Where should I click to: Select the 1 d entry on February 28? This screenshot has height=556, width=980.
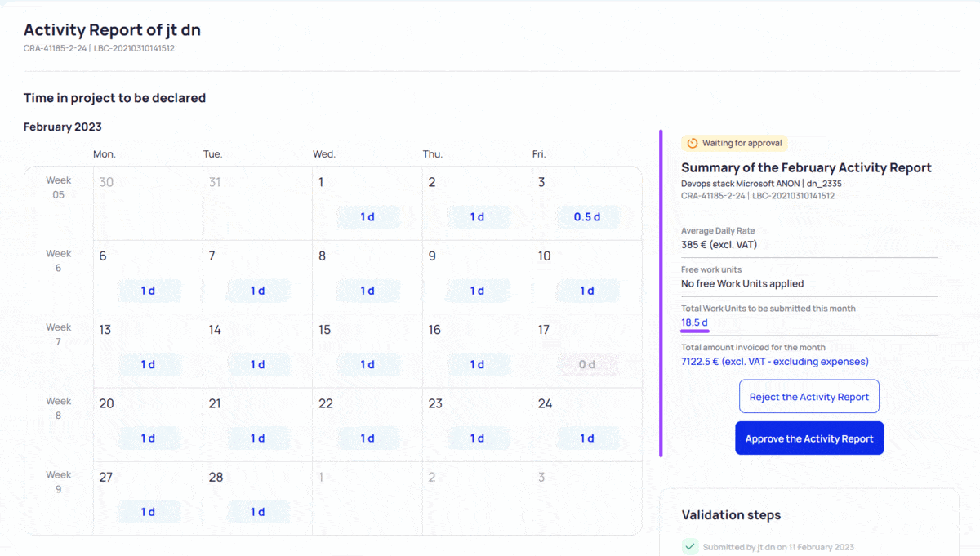[x=257, y=512]
